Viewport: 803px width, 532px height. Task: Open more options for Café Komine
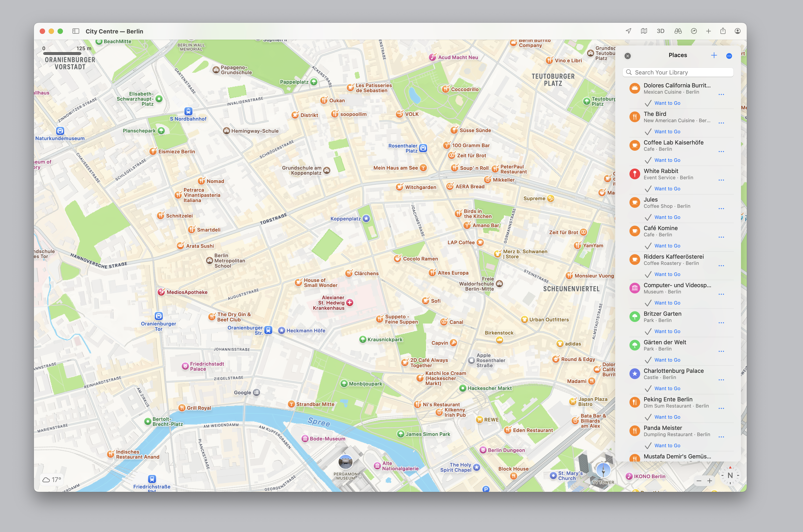click(x=721, y=237)
